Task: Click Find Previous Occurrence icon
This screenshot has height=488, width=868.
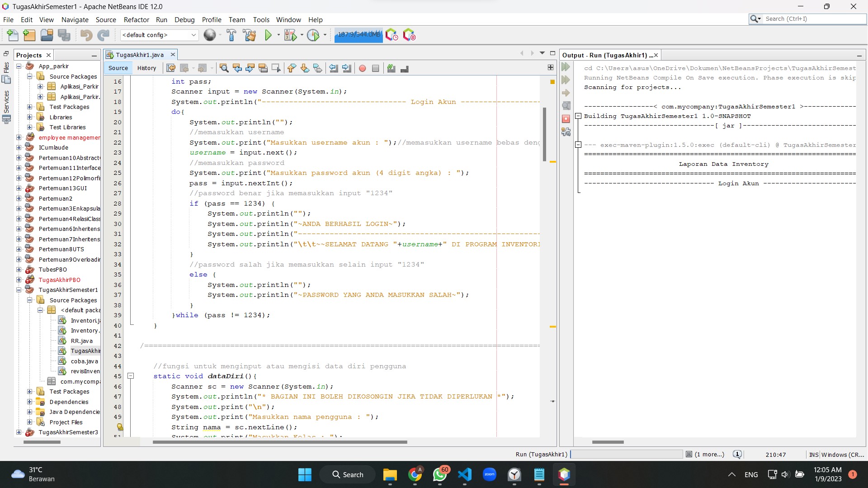Action: (237, 68)
